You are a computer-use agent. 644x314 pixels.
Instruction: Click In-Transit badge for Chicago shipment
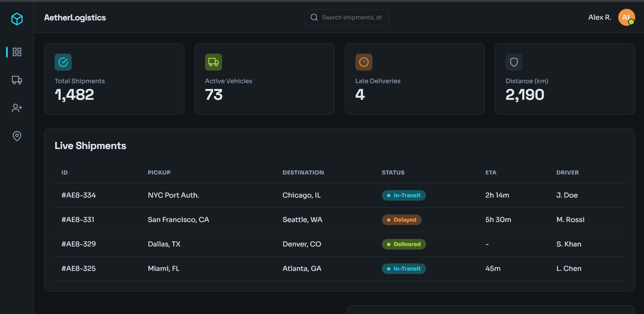point(404,195)
